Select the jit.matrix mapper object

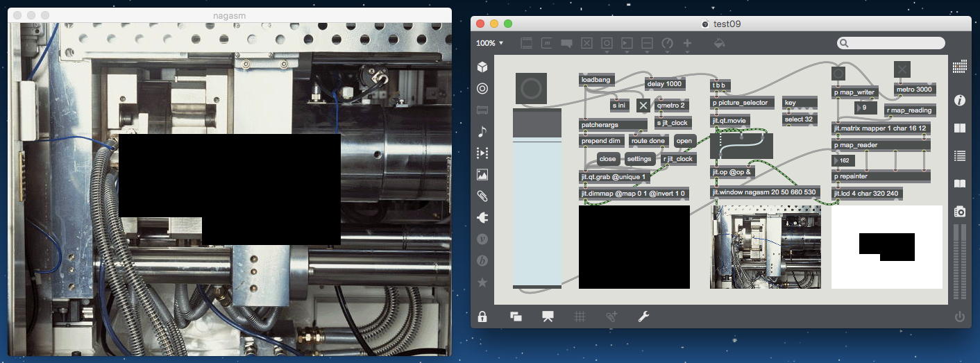(881, 128)
